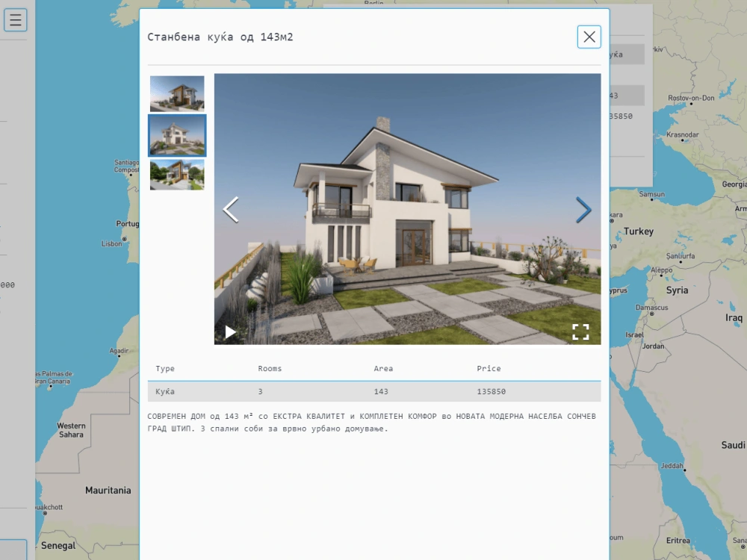Open the photo in fullscreen
The height and width of the screenshot is (560, 747).
click(x=580, y=332)
